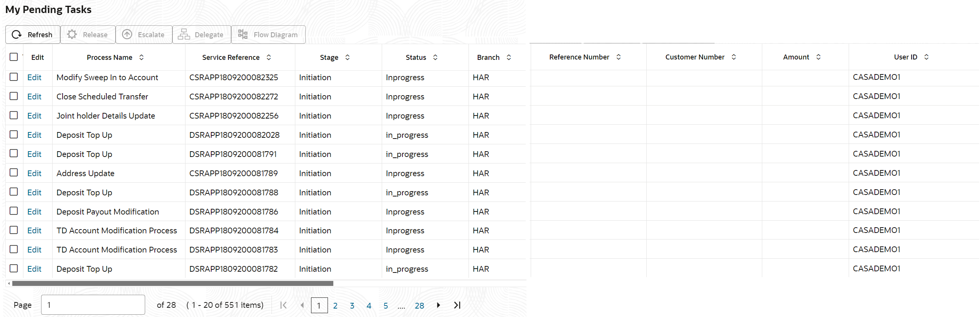This screenshot has width=980, height=317.
Task: Sort by Process Name column
Action: click(x=142, y=57)
